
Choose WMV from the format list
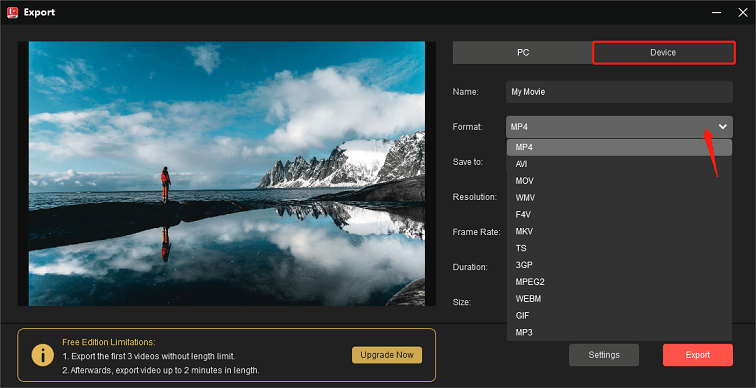coord(619,198)
